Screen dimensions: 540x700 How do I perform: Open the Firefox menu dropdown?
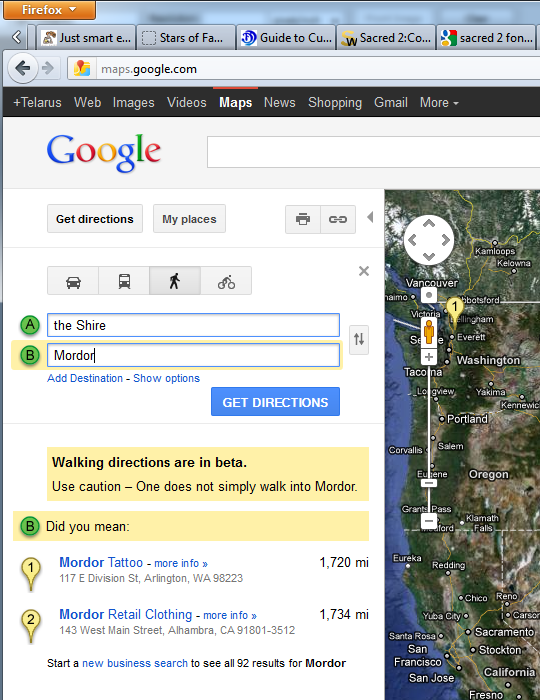[50, 10]
